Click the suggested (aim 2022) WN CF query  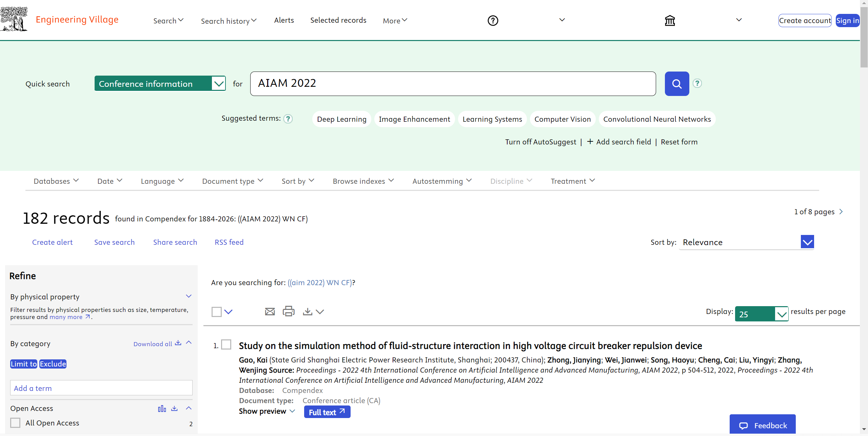pos(320,282)
